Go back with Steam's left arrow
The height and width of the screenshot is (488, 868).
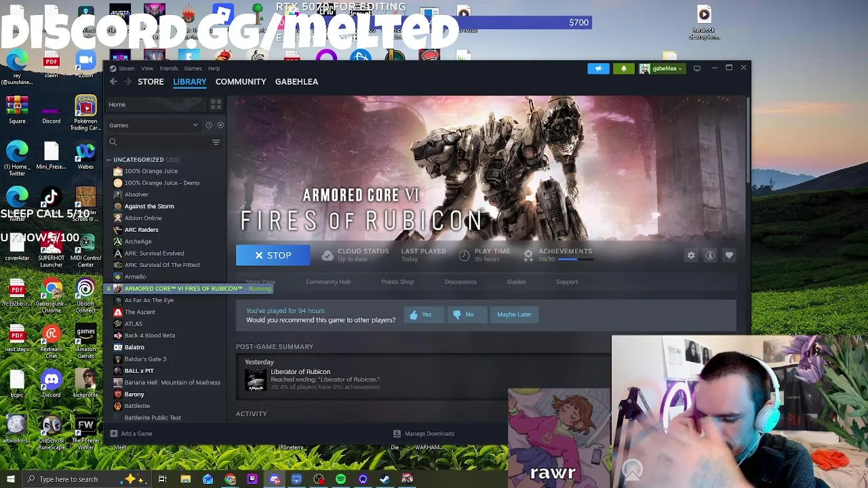tap(113, 81)
